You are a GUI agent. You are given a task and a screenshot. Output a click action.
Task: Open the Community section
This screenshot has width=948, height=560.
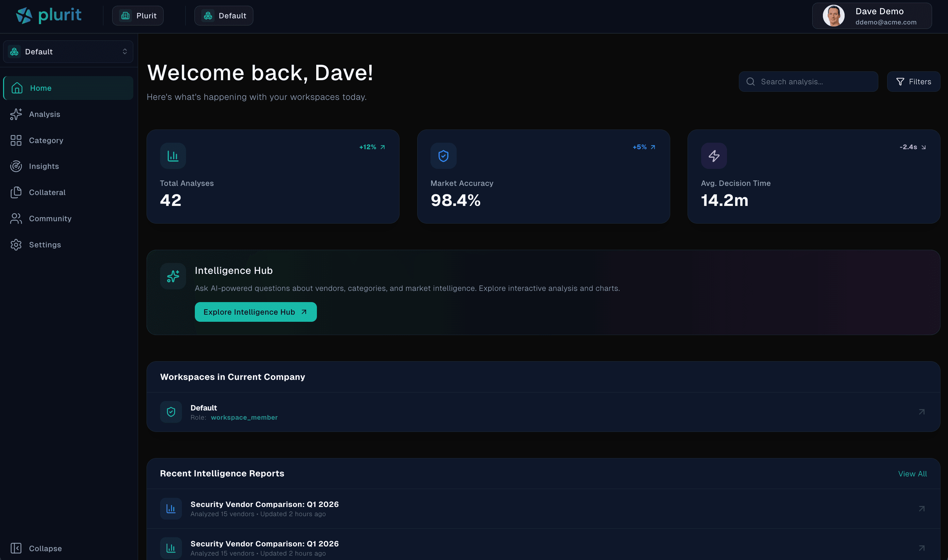50,218
